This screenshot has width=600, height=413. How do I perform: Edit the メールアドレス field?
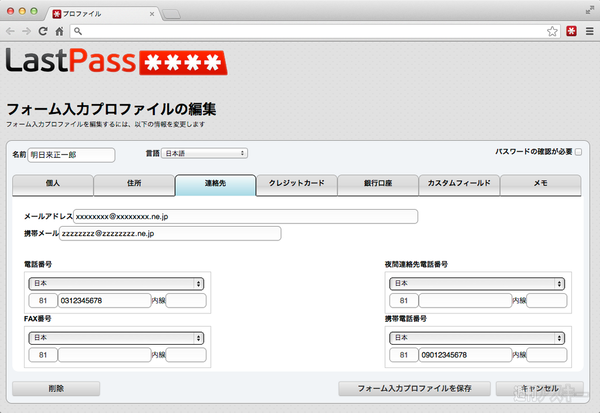point(245,217)
